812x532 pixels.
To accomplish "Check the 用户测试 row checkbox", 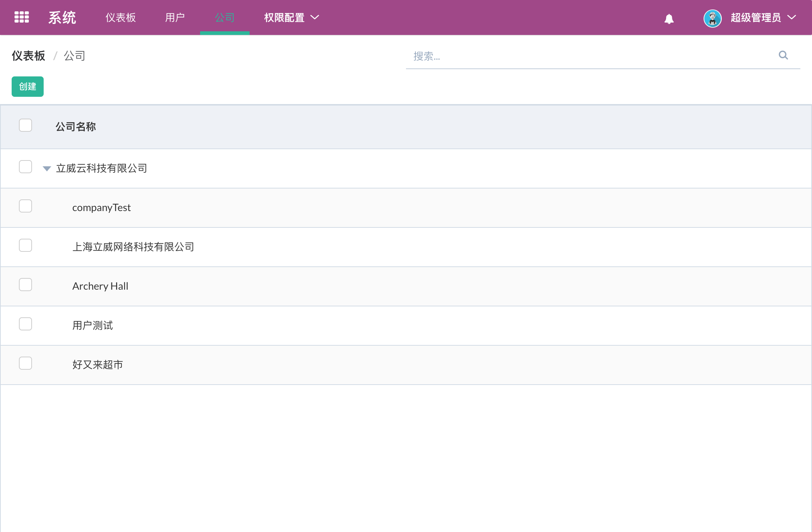I will (25, 324).
